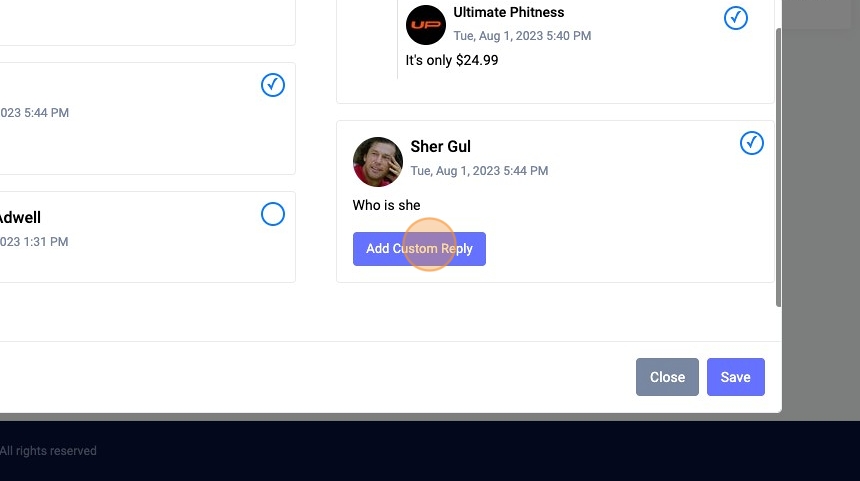Click Sher Gul's comment timestamp
The width and height of the screenshot is (860, 481).
click(479, 171)
